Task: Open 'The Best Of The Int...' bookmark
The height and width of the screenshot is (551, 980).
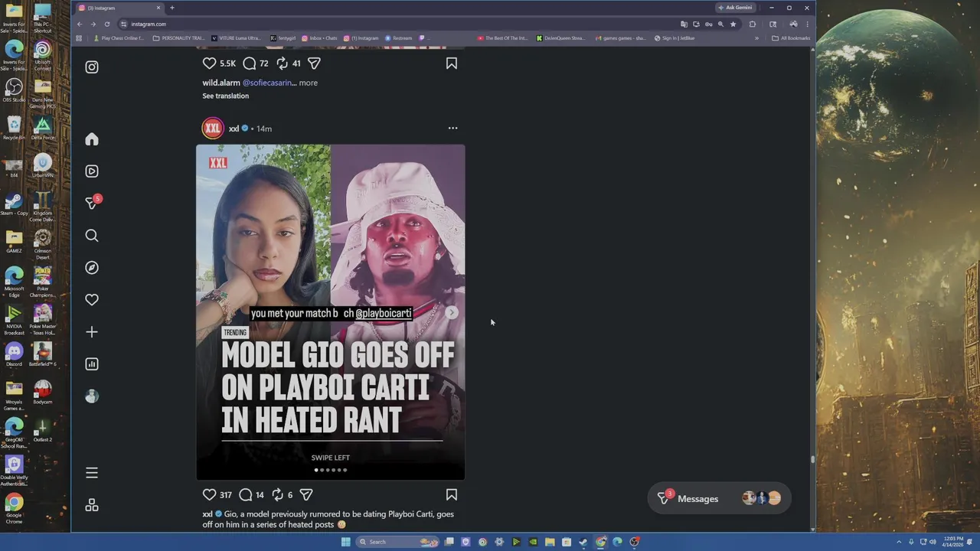Action: pyautogui.click(x=502, y=38)
